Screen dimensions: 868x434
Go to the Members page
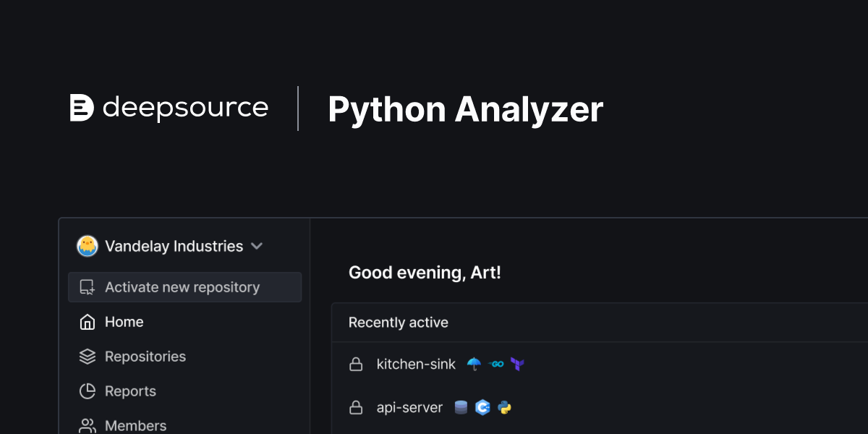pos(135,425)
